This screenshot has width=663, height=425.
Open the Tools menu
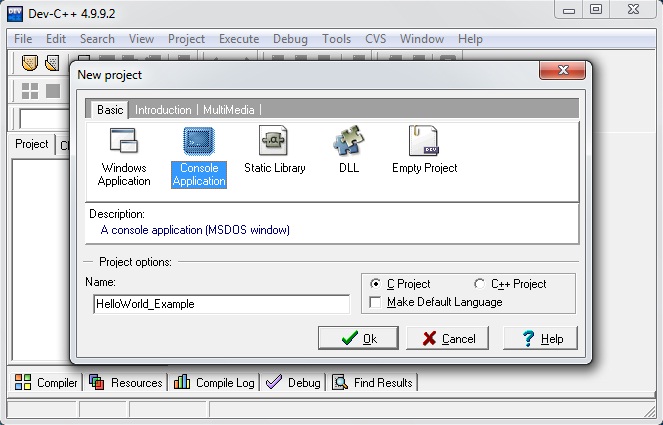tap(337, 39)
